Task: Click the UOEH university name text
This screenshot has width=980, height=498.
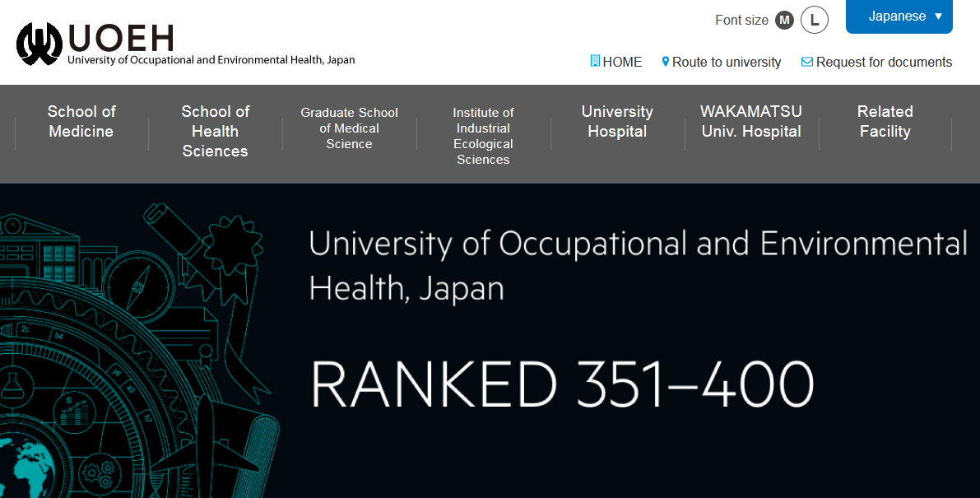Action: 211,60
